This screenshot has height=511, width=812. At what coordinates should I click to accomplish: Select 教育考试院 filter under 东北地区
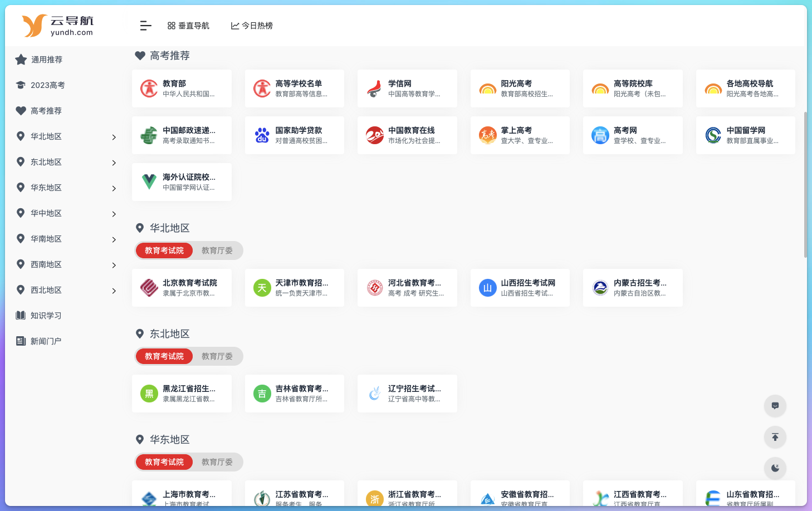[164, 356]
